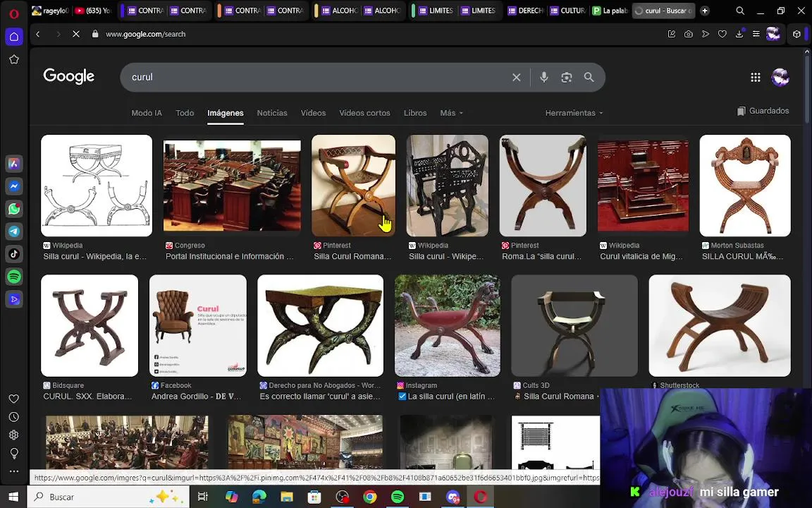Screen dimensions: 812x508
Task: Open the lightbulb tips icon in sidebar
Action: [14, 453]
